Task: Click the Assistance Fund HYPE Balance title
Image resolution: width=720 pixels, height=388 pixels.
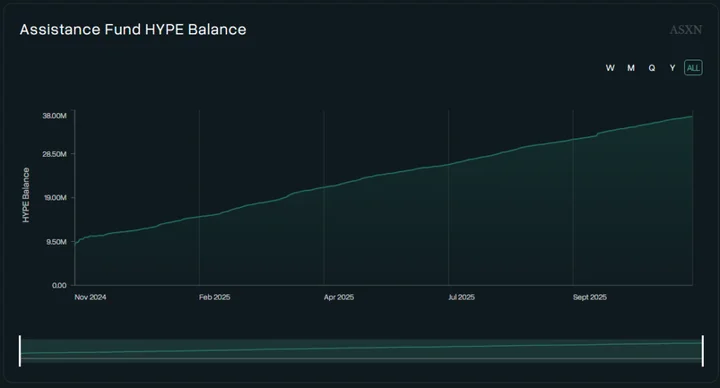Action: (x=133, y=29)
